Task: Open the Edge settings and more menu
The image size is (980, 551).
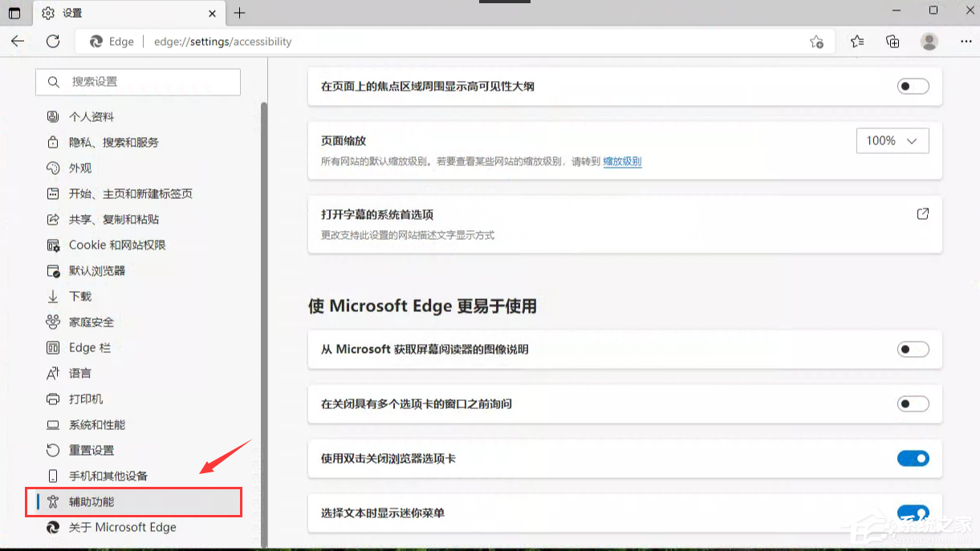Action: (x=966, y=42)
